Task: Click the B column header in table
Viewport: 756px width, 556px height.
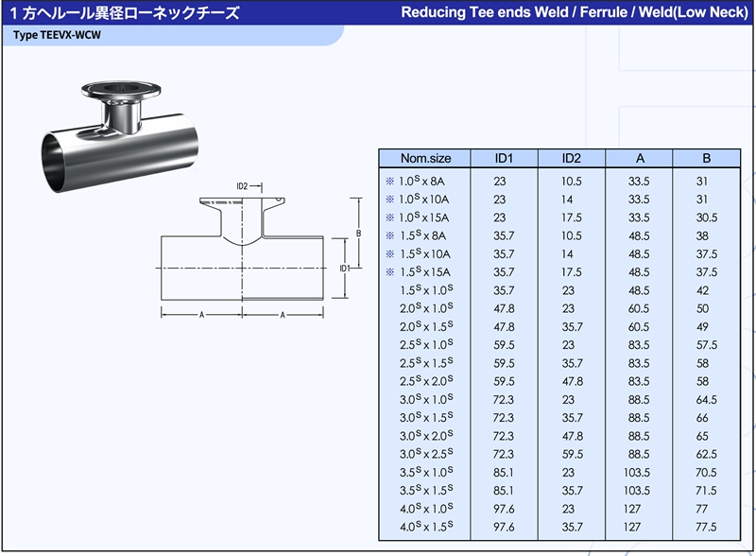Action: click(705, 159)
